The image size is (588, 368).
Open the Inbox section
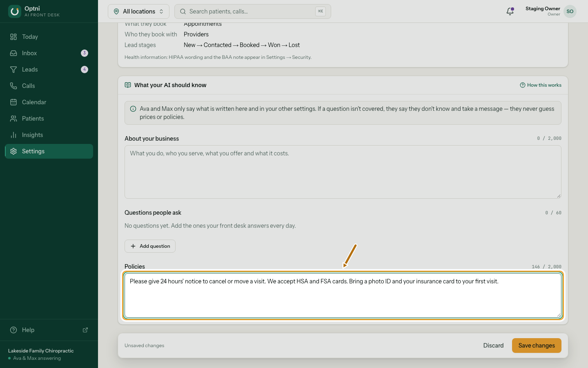[x=49, y=53]
